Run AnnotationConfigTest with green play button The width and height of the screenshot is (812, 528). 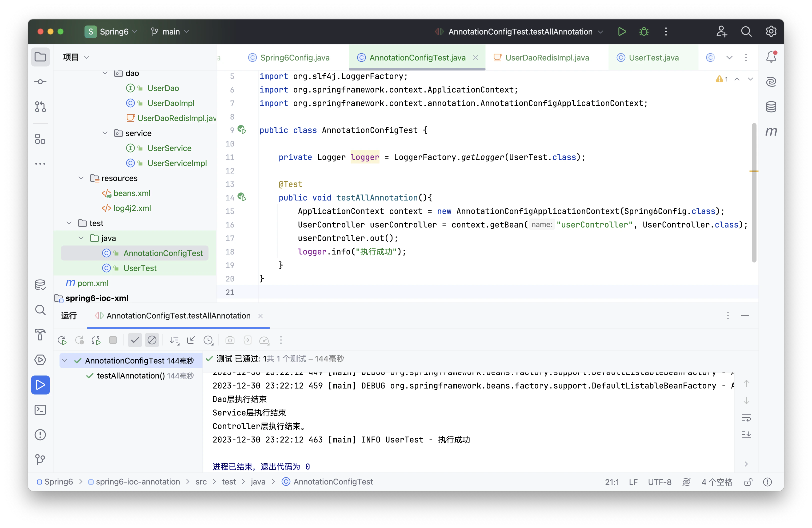click(621, 32)
